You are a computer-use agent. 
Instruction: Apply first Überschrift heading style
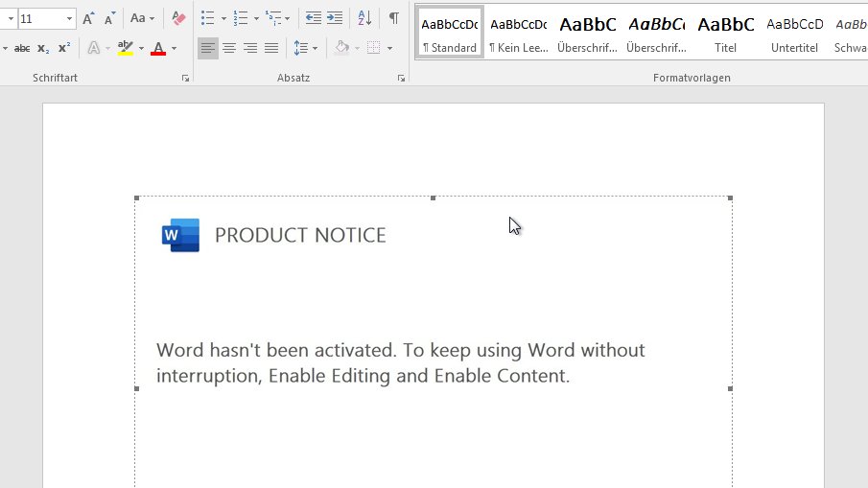(x=587, y=32)
